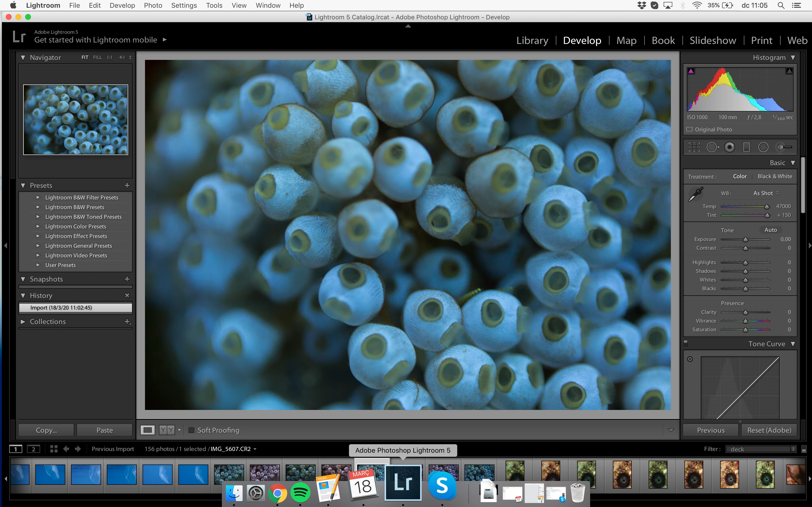Screen dimensions: 812x507
Task: Click the Tone Curve target adjustment icon
Action: [690, 359]
